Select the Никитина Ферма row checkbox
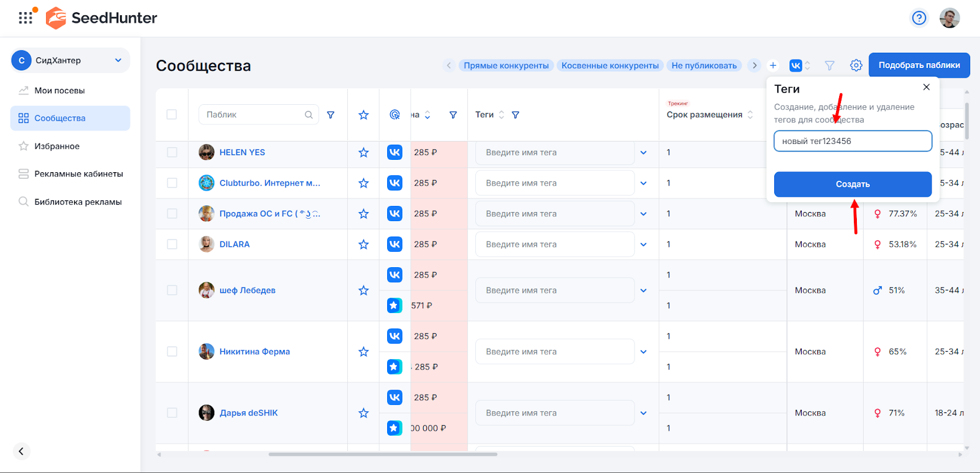The width and height of the screenshot is (980, 473). 172,352
